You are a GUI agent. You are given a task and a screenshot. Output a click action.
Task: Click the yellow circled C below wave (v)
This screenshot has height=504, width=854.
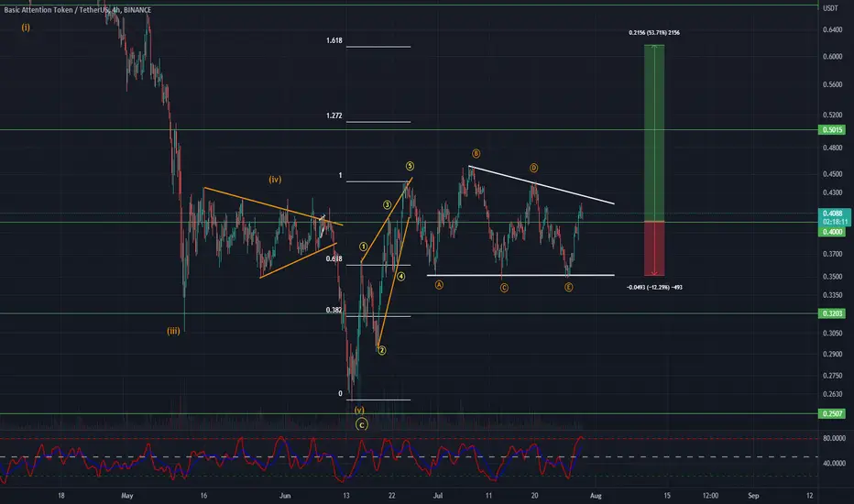click(x=362, y=424)
